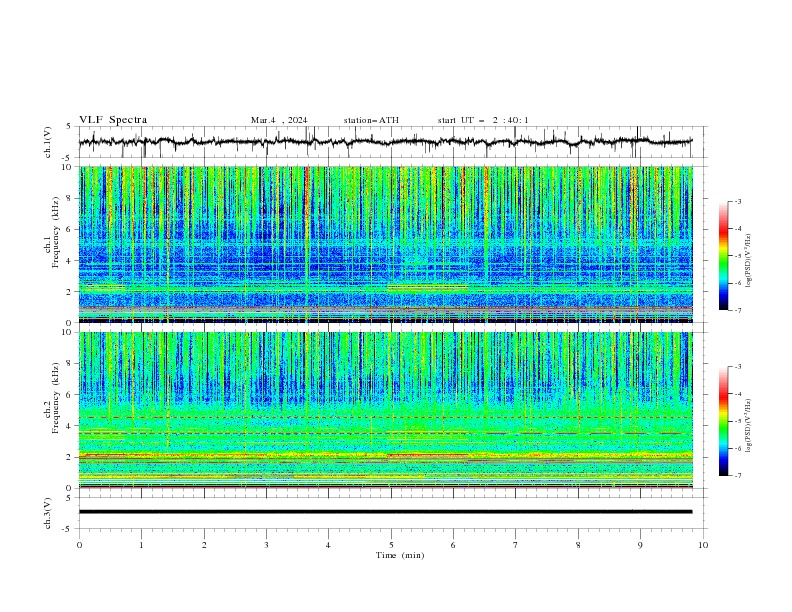Viewport: 792px width, 612px height.
Task: Click the time axis tick label "6"
Action: [453, 545]
